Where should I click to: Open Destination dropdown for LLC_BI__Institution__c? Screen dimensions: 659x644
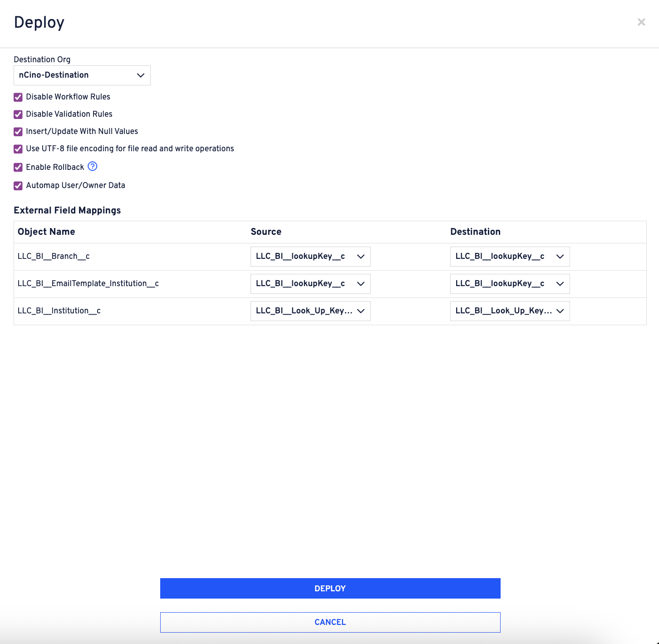click(x=510, y=311)
